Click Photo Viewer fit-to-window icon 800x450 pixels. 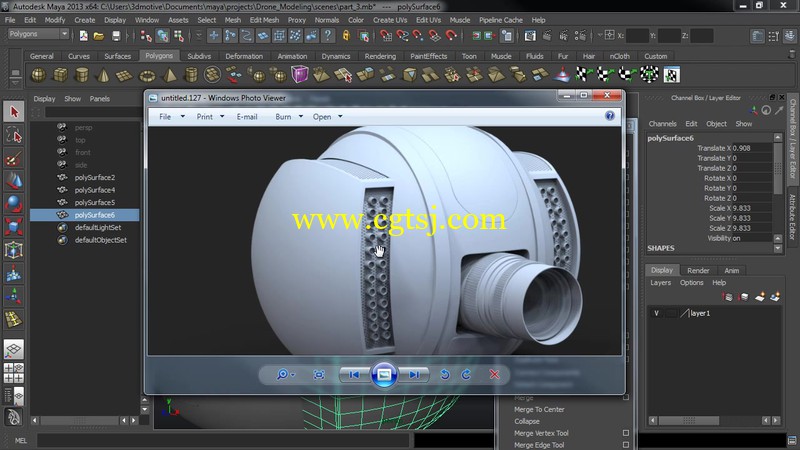coord(319,374)
